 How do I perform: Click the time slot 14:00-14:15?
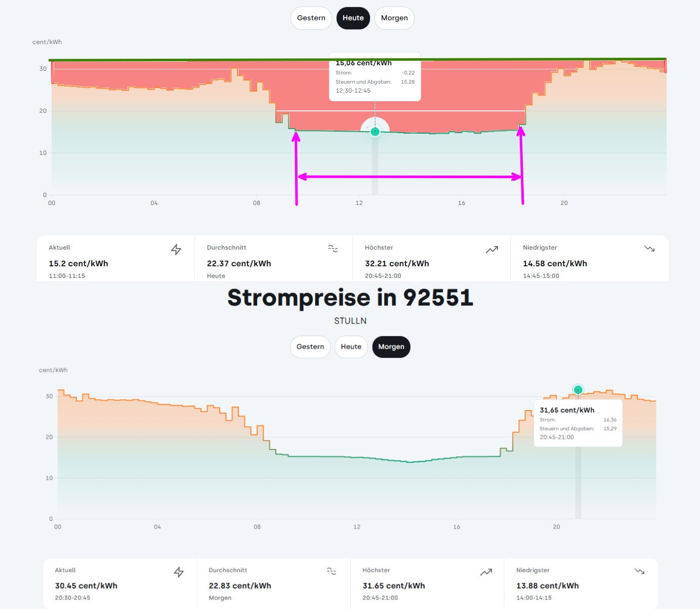534,598
